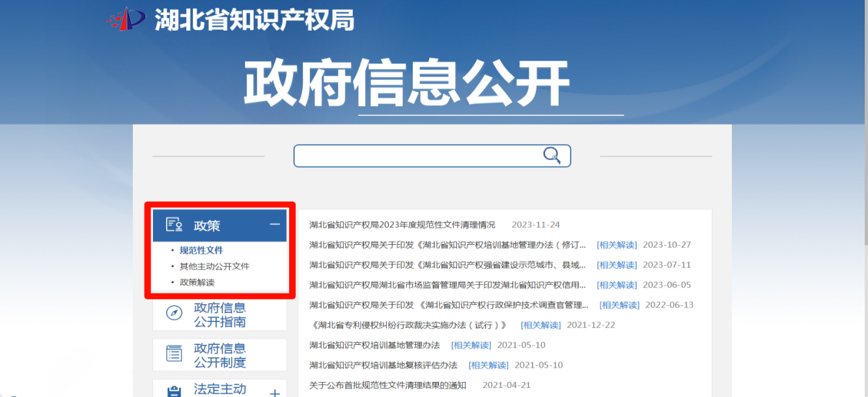This screenshot has width=868, height=397.
Task: Open 强省建设示范城市、县域 article link
Action: [x=448, y=265]
